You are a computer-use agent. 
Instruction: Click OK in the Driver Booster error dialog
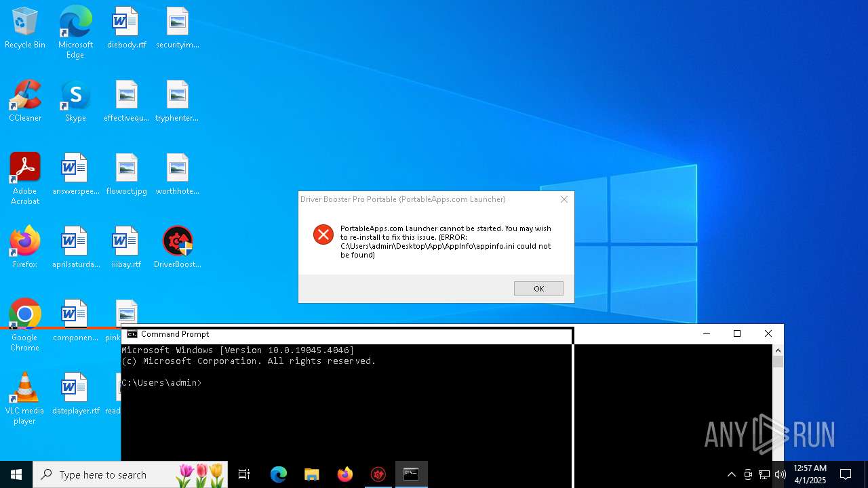(538, 289)
